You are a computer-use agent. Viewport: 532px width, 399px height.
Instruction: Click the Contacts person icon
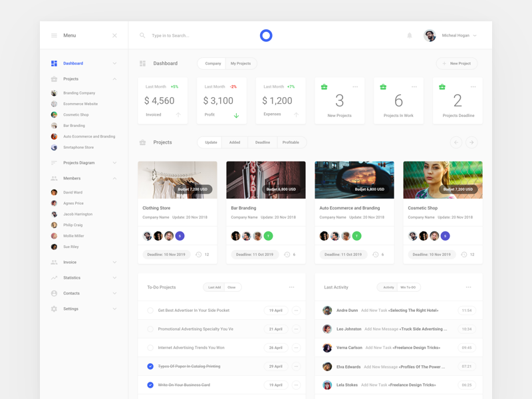(x=54, y=293)
